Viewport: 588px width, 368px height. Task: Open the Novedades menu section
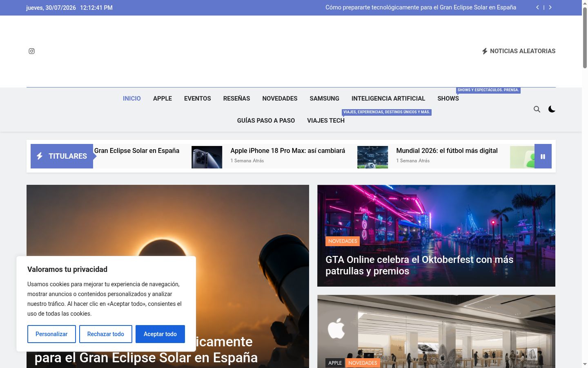[x=280, y=99]
